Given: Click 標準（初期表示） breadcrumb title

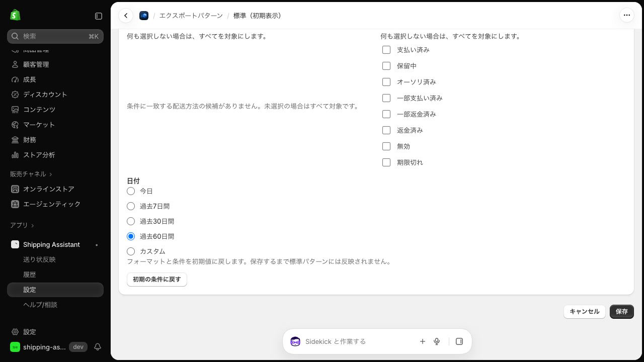Looking at the screenshot, I should tap(258, 16).
